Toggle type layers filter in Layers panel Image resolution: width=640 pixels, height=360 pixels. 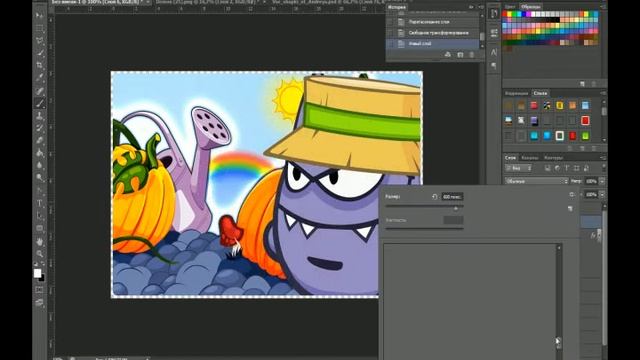(x=567, y=168)
